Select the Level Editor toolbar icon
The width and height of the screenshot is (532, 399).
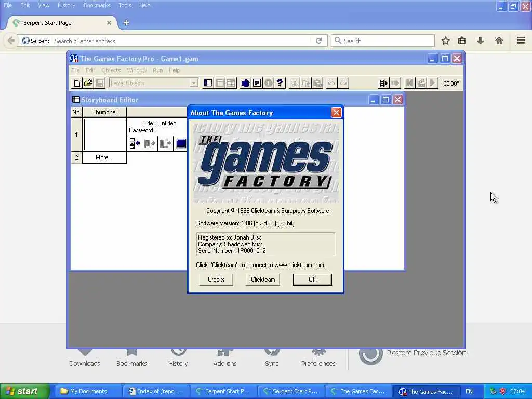(220, 83)
